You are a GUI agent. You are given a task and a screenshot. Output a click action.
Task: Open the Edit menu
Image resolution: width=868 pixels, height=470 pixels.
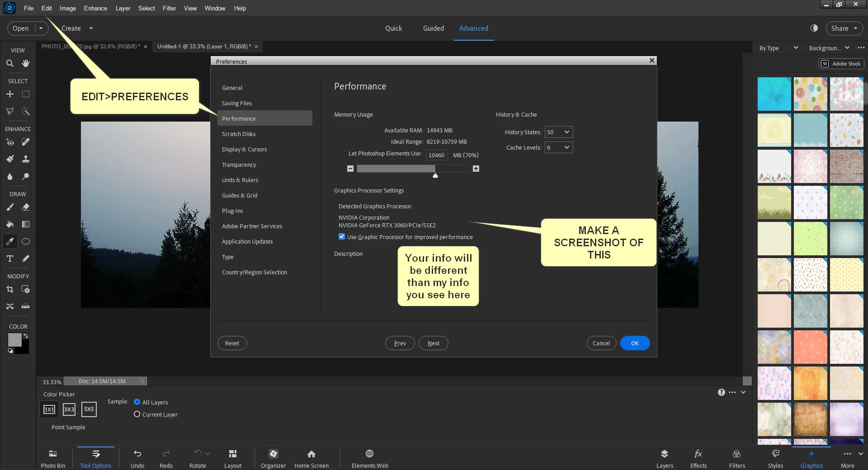click(47, 8)
